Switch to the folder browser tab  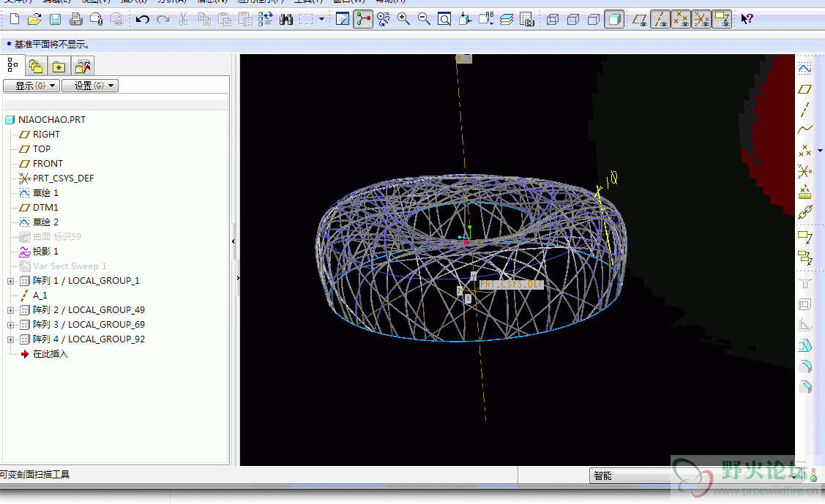click(x=36, y=67)
